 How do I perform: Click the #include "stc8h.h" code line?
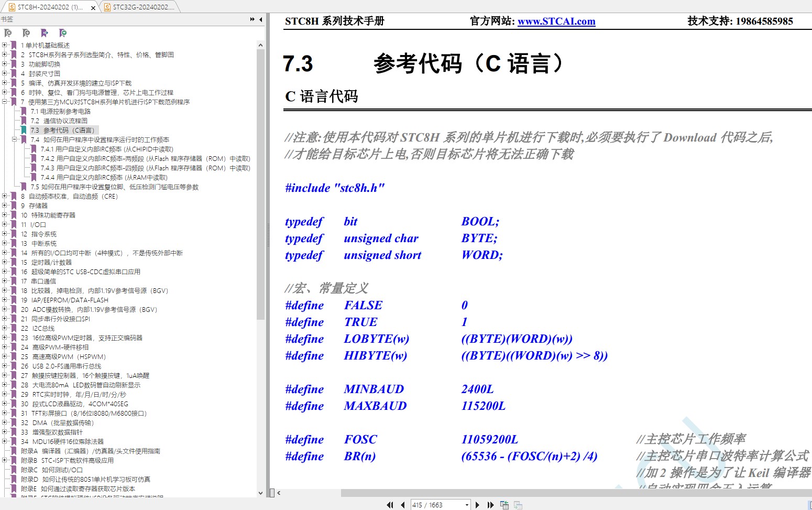335,188
